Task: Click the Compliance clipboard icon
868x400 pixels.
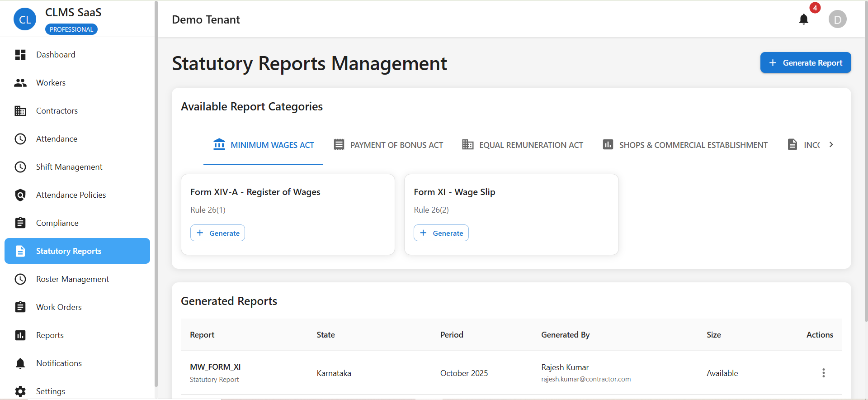Action: coord(20,223)
